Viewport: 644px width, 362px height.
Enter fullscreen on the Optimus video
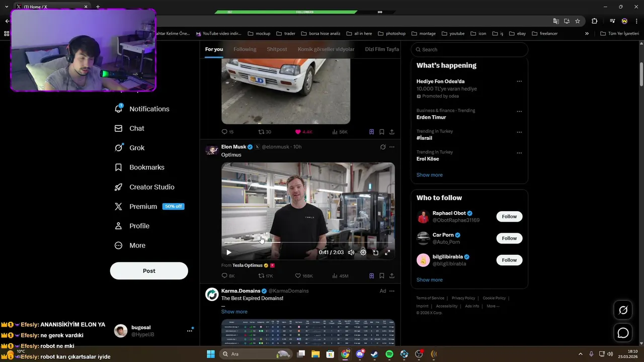coord(387,252)
